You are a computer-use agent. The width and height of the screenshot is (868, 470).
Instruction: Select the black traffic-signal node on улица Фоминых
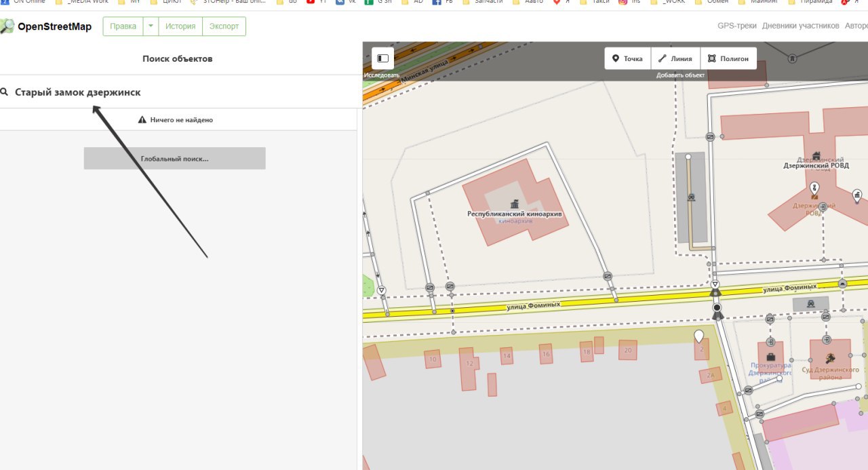point(717,309)
